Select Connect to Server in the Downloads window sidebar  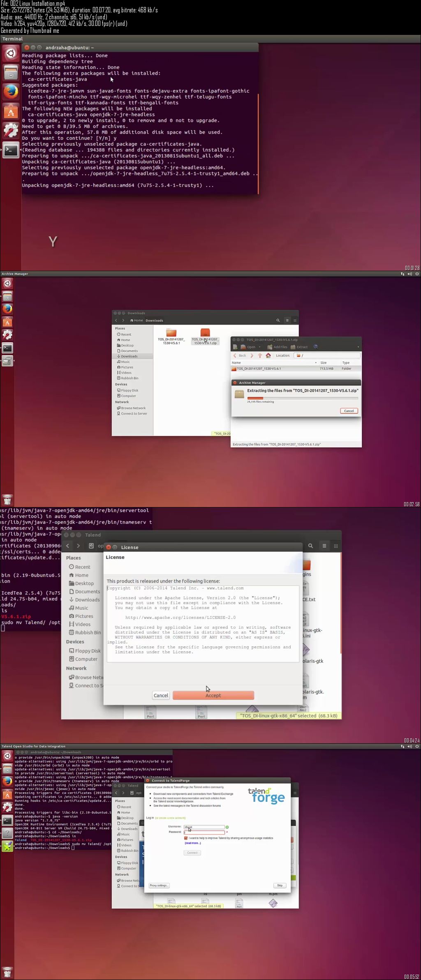point(132,413)
